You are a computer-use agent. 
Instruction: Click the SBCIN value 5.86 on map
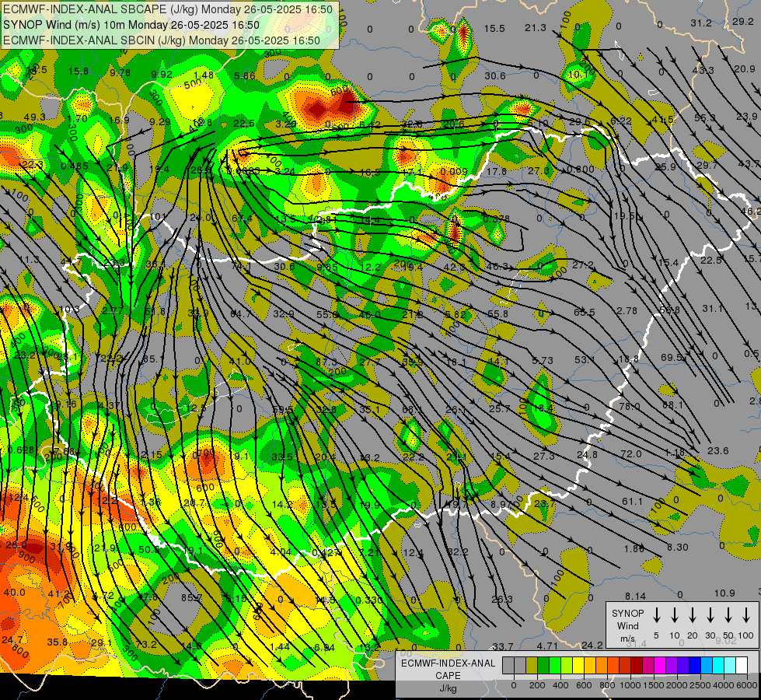click(245, 75)
